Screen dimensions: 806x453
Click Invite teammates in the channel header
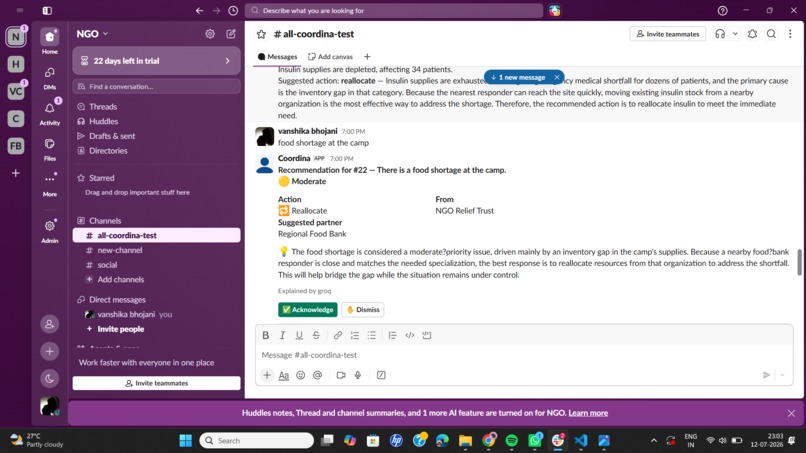coord(668,34)
